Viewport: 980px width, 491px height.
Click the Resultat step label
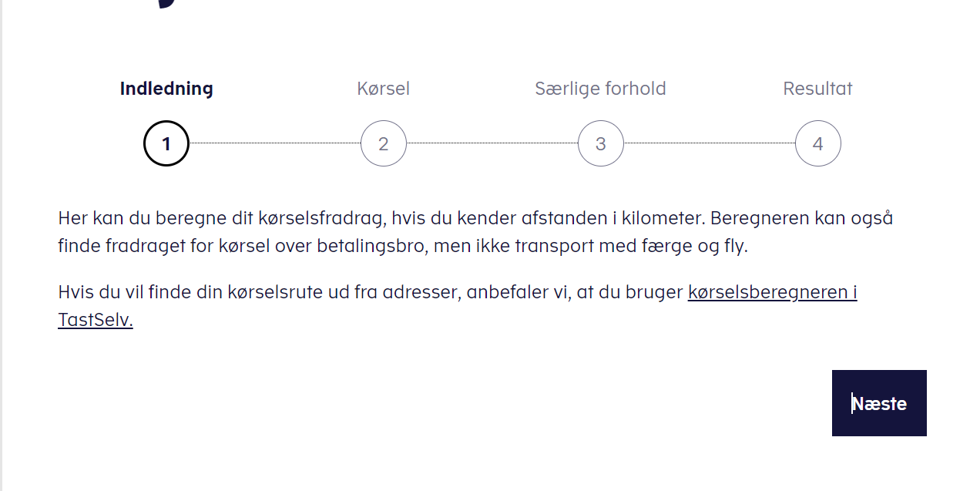pos(817,89)
